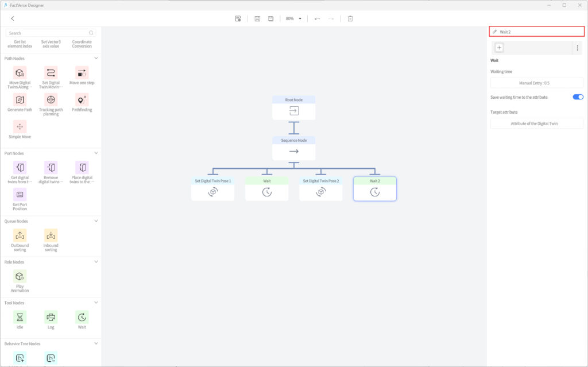Collapse the Role Nodes section
Screen dimensions: 588x367
(96, 262)
